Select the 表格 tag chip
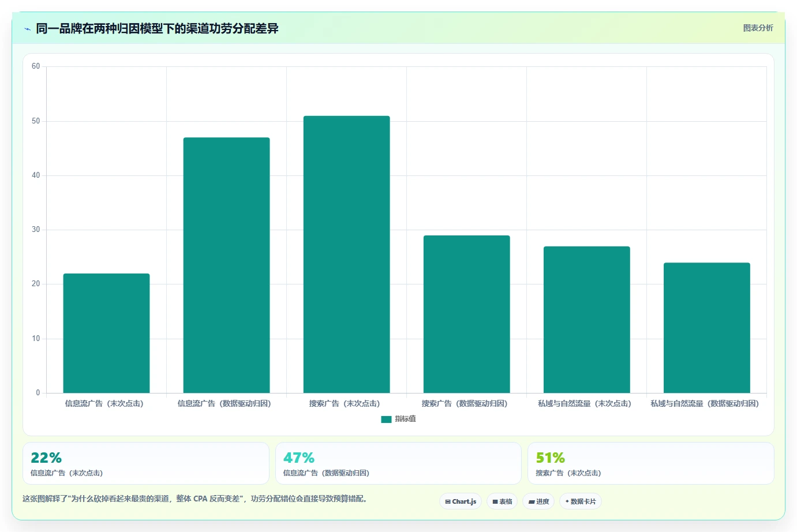Screen dimensions: 797x532 tap(502, 501)
